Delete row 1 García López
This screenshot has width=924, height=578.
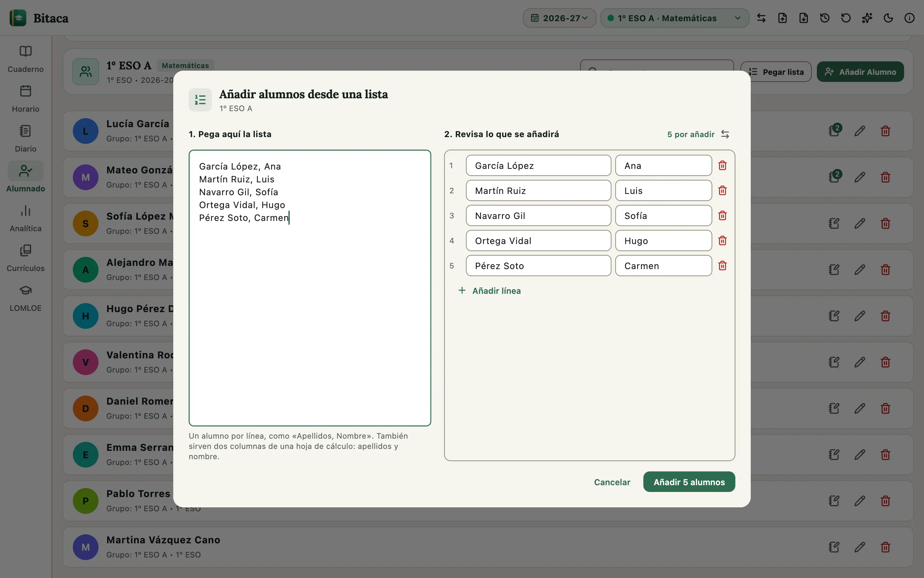click(723, 165)
